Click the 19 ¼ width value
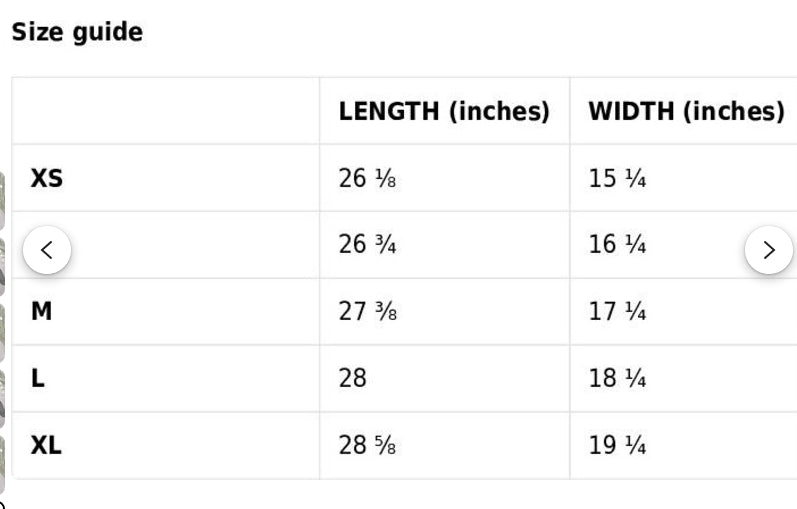797x509 pixels. (617, 445)
